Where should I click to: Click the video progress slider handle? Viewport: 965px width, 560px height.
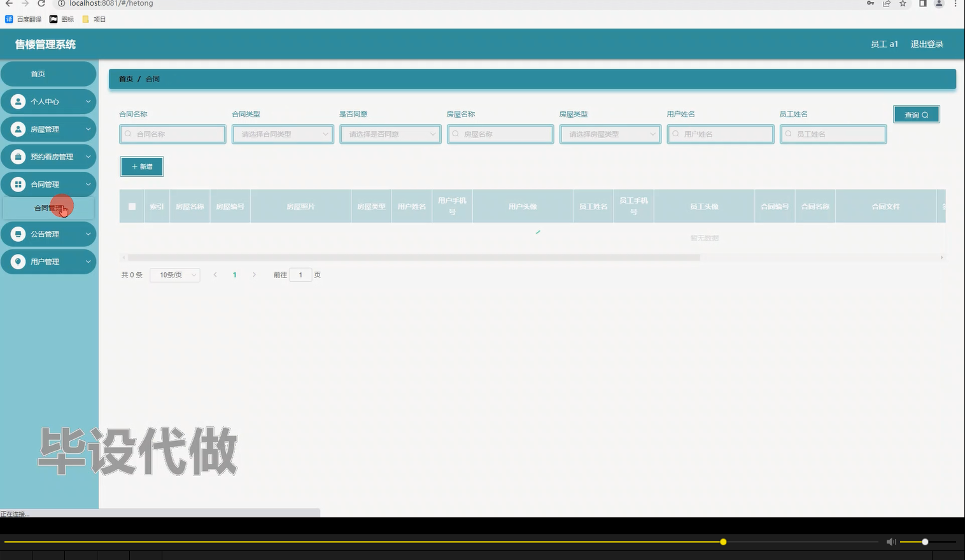(x=723, y=542)
